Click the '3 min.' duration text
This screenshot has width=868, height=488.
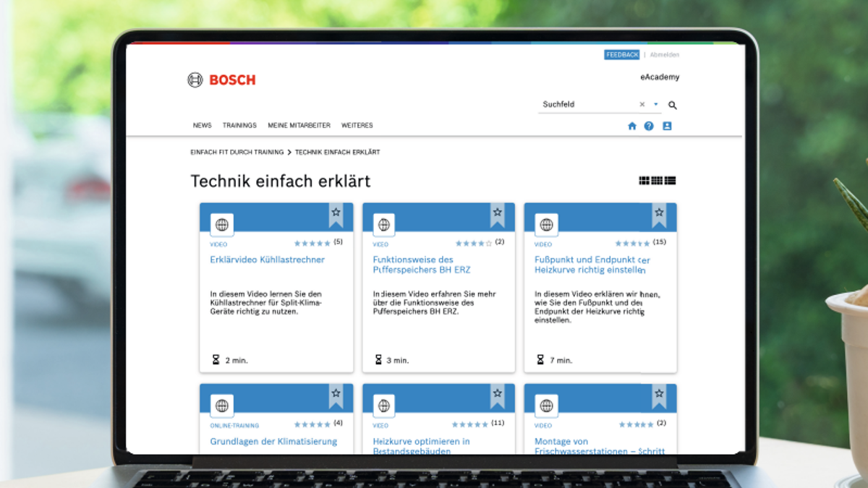pyautogui.click(x=398, y=361)
